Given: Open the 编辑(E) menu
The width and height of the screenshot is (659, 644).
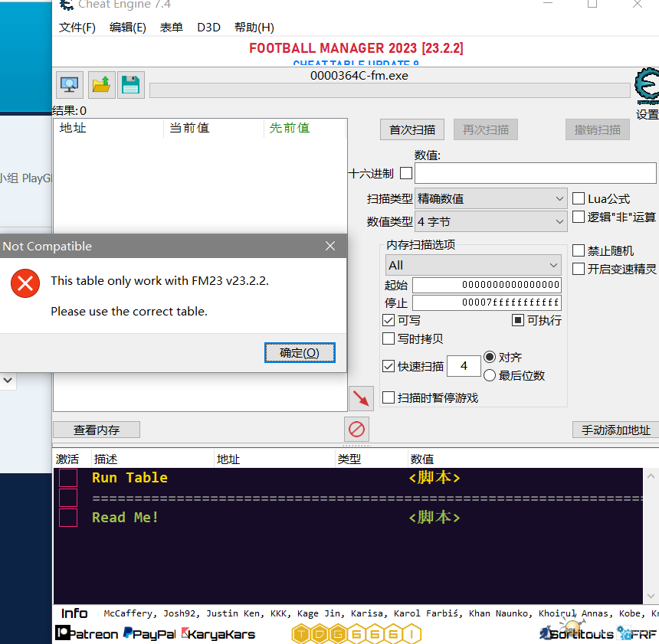Looking at the screenshot, I should tap(128, 28).
